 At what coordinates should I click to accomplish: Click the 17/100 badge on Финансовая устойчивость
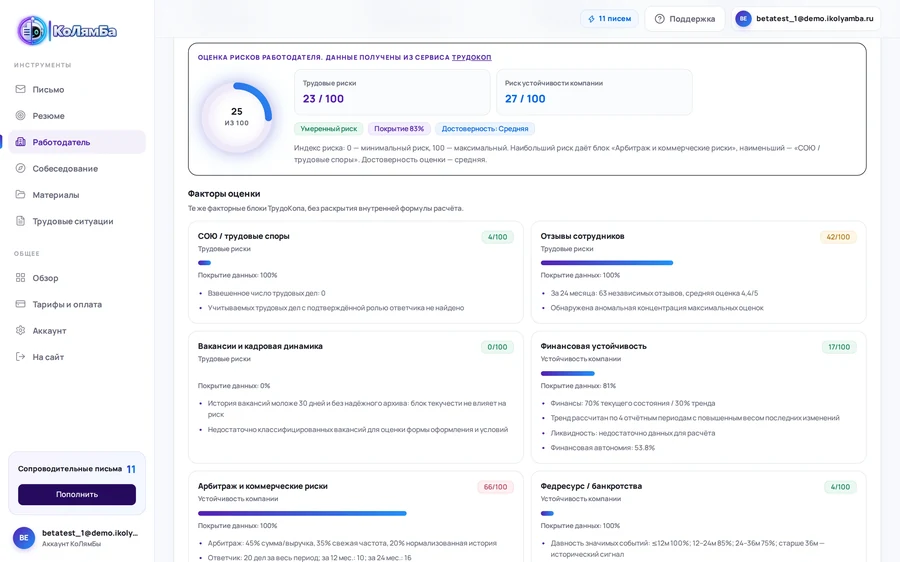click(x=839, y=347)
